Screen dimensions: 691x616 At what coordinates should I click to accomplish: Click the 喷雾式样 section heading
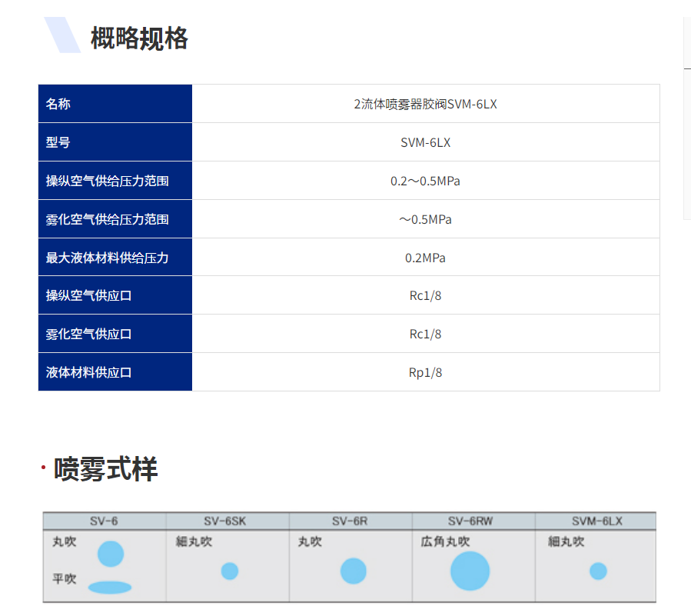click(106, 469)
